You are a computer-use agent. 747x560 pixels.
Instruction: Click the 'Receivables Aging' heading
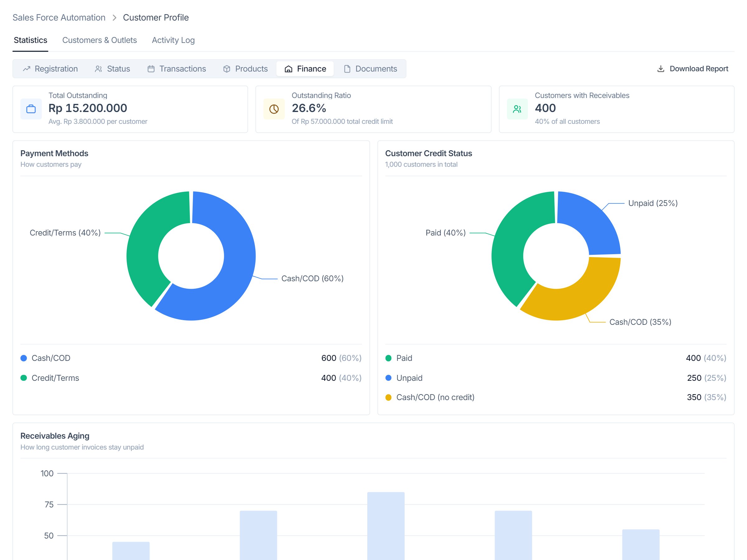coord(55,436)
